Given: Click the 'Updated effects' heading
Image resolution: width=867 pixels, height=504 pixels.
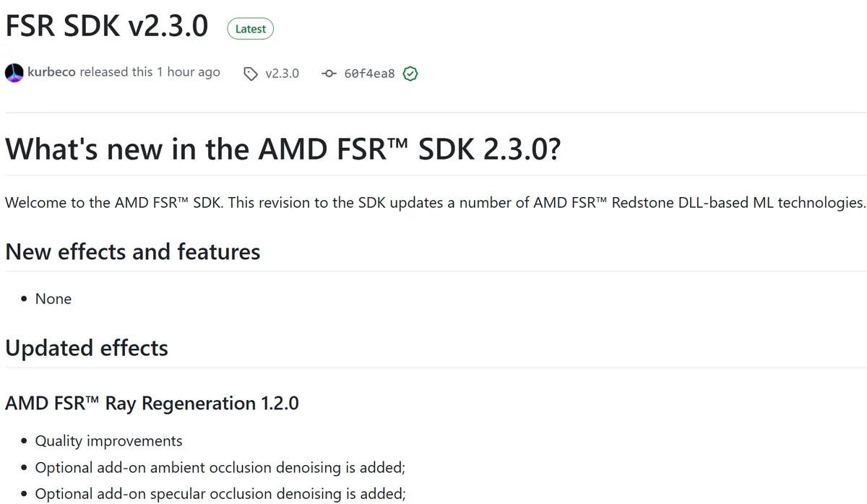Looking at the screenshot, I should pyautogui.click(x=87, y=347).
